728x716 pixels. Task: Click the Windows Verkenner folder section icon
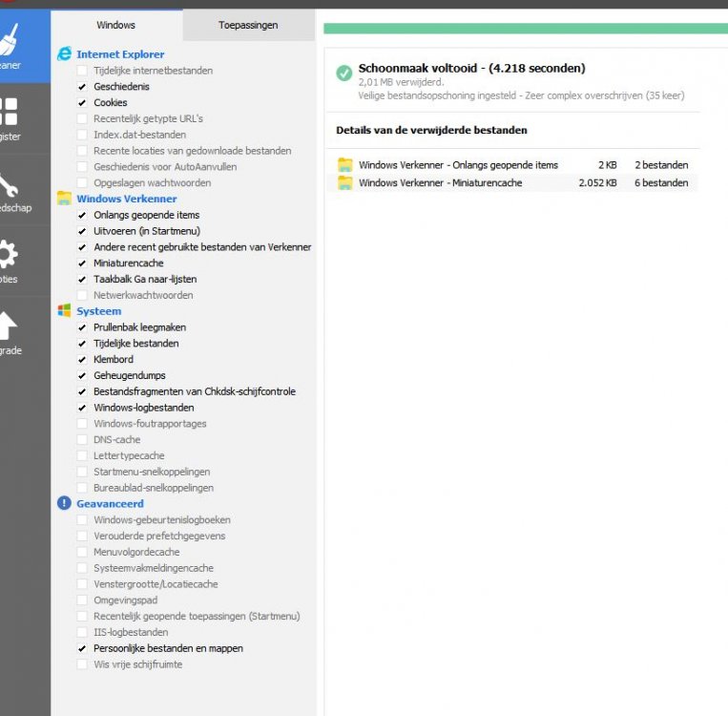coord(64,199)
